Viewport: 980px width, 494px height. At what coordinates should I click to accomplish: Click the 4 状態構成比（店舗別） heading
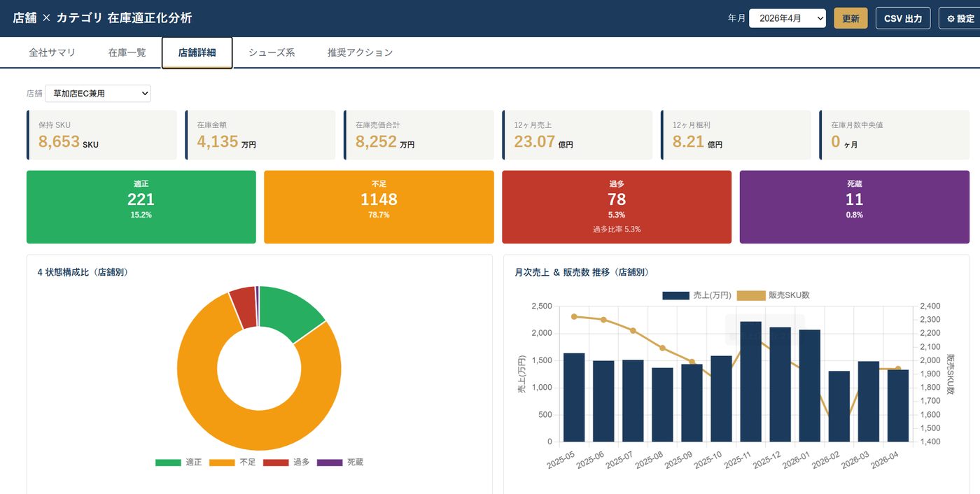[83, 272]
